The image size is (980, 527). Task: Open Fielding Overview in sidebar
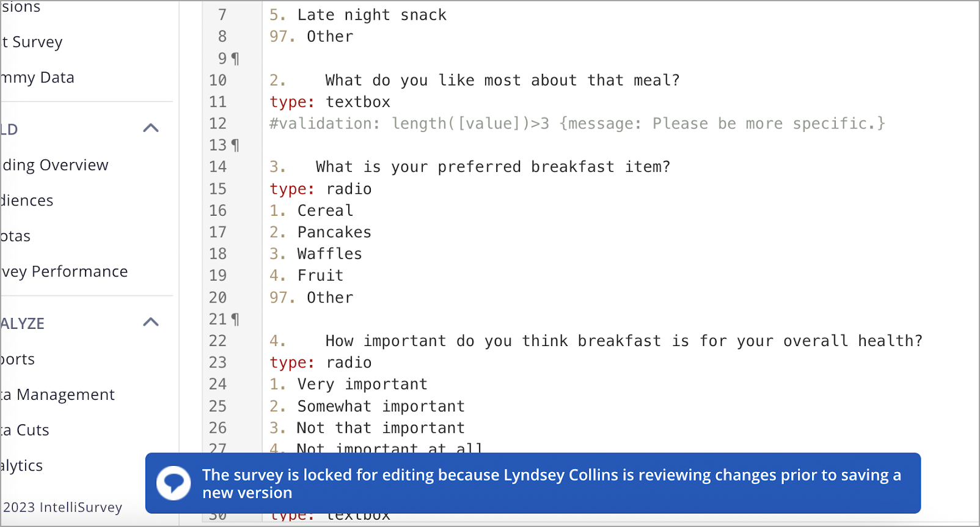[x=54, y=165]
